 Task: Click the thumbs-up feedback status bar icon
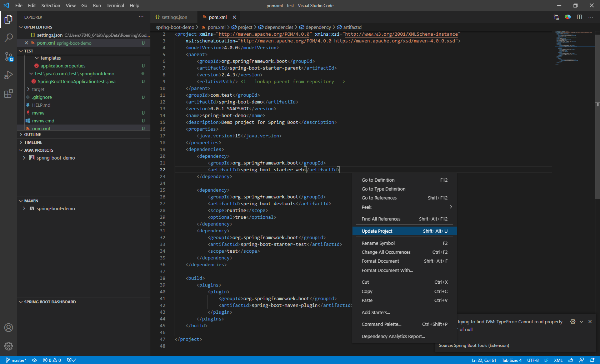click(571, 360)
